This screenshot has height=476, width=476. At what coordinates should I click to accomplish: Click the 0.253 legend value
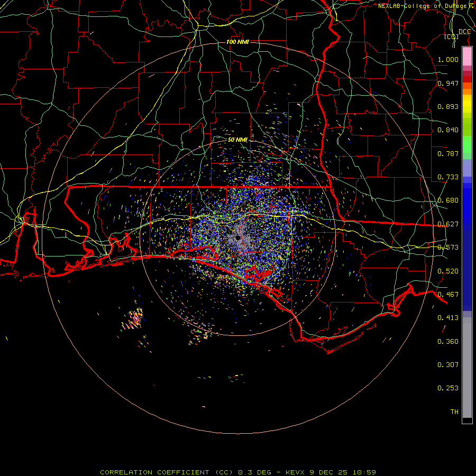pos(448,388)
